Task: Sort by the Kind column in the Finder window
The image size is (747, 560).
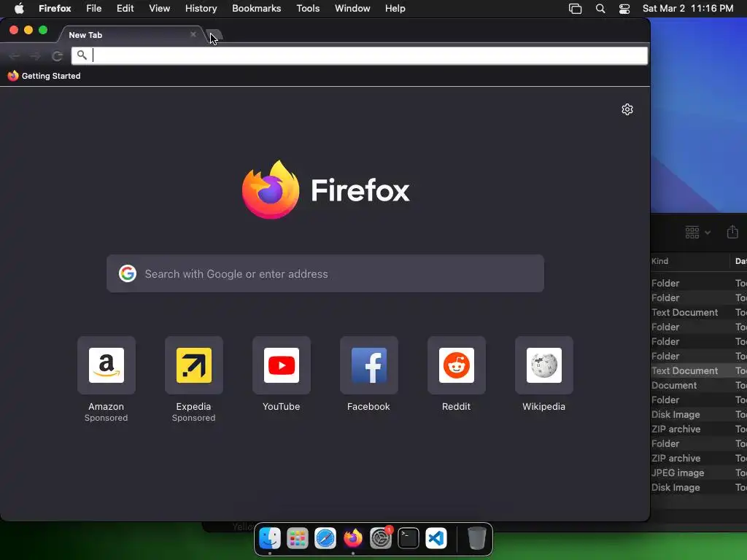Action: pyautogui.click(x=690, y=261)
